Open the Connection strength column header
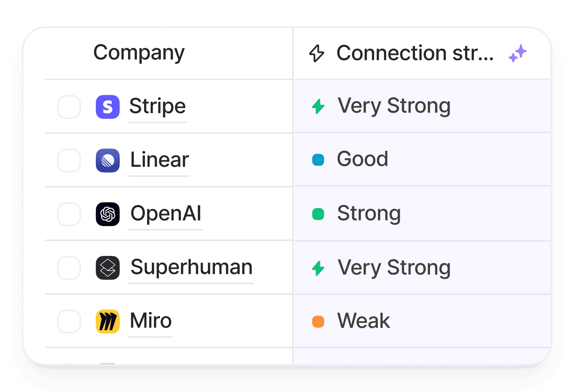The image size is (573, 392). coord(415,53)
